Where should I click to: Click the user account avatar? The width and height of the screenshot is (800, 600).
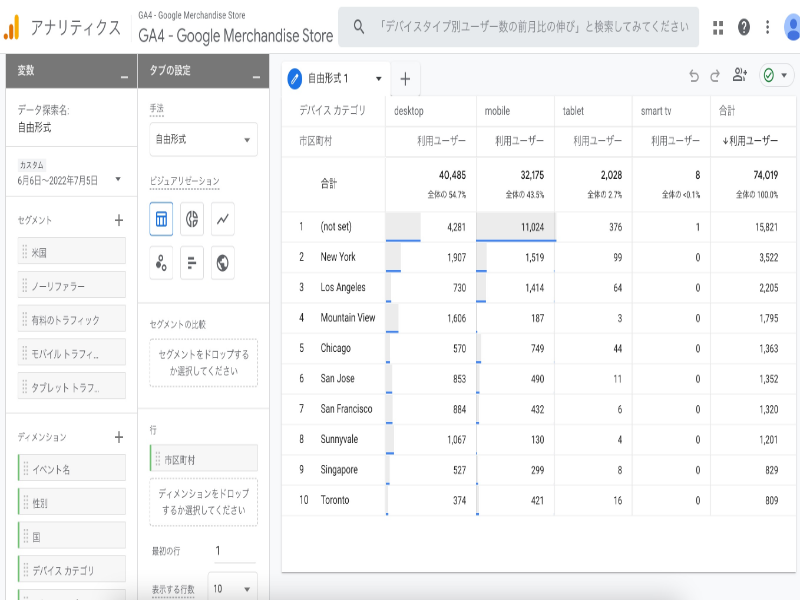(792, 27)
